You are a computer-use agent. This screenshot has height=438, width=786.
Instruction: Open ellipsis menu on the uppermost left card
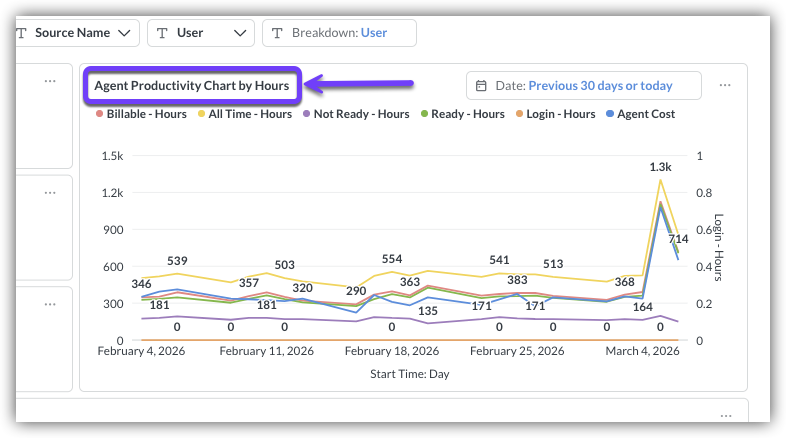click(x=50, y=81)
